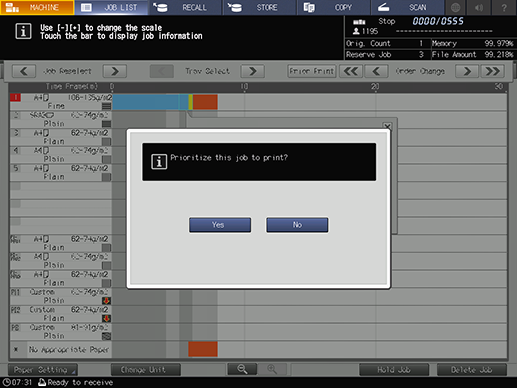
Task: Click the info icon in header message
Action: pos(23,31)
